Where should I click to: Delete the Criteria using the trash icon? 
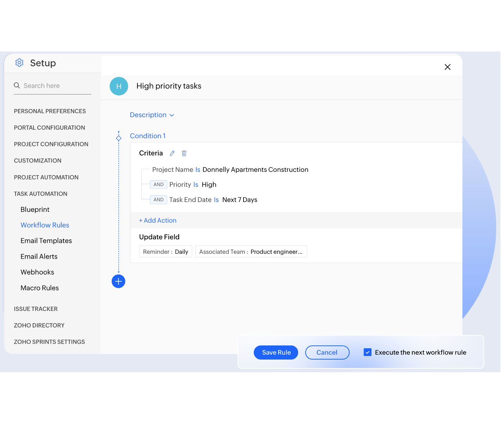[184, 153]
